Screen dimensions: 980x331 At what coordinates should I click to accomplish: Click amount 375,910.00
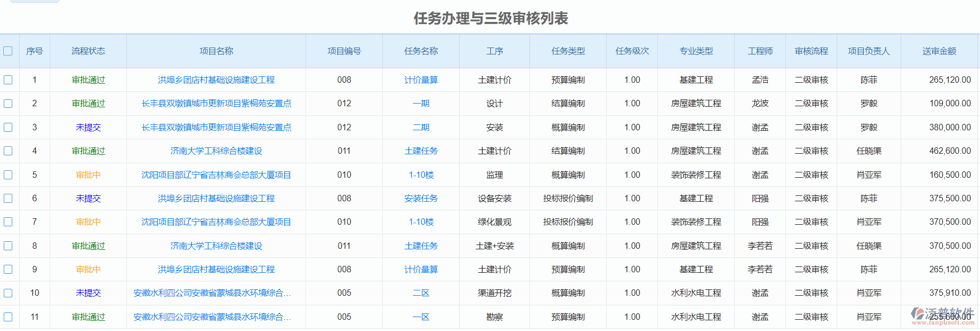pyautogui.click(x=950, y=293)
